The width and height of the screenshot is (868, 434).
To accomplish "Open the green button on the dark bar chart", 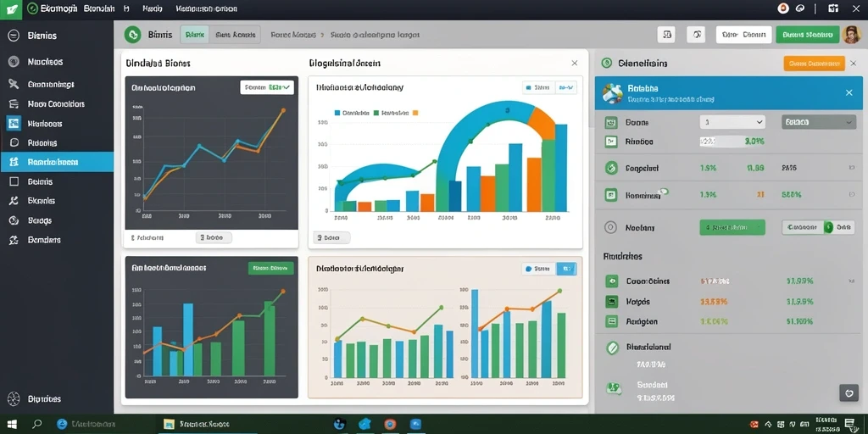I will tap(270, 269).
